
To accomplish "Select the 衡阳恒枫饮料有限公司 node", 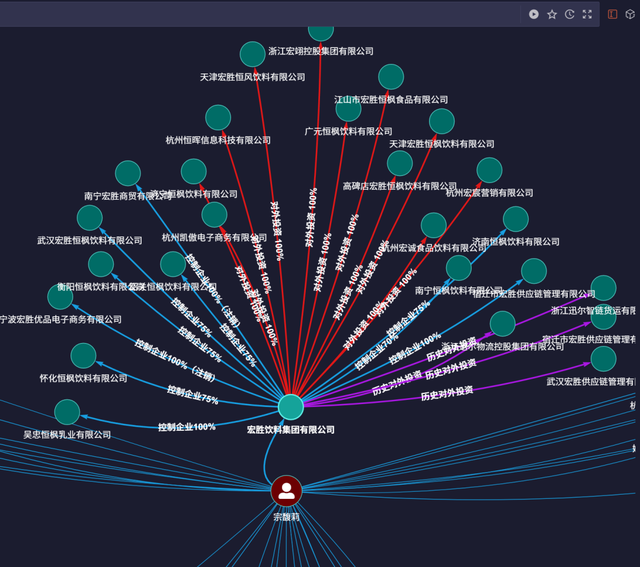I will click(x=101, y=264).
